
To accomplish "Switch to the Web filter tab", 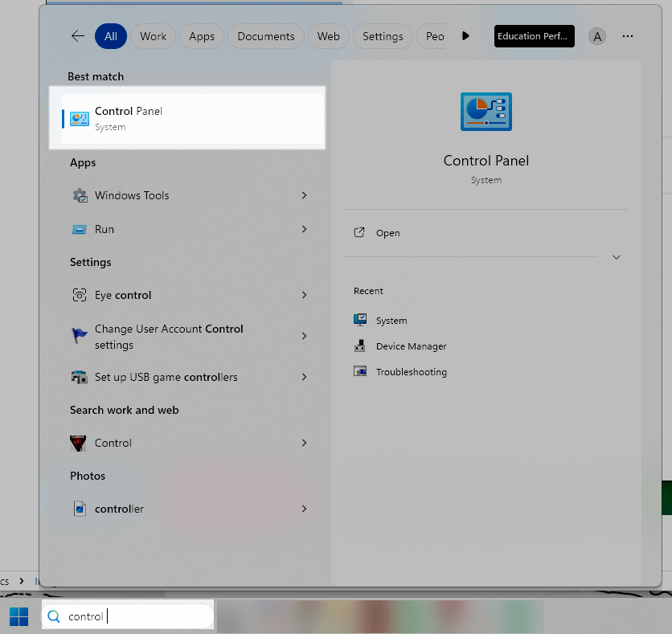I will [x=328, y=36].
